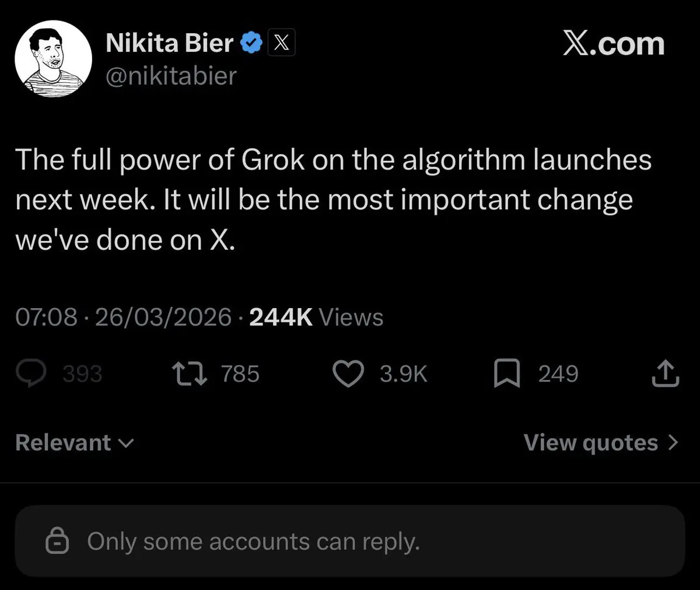Image resolution: width=700 pixels, height=590 pixels.
Task: Expand View quotes chevron arrow
Action: pyautogui.click(x=673, y=442)
